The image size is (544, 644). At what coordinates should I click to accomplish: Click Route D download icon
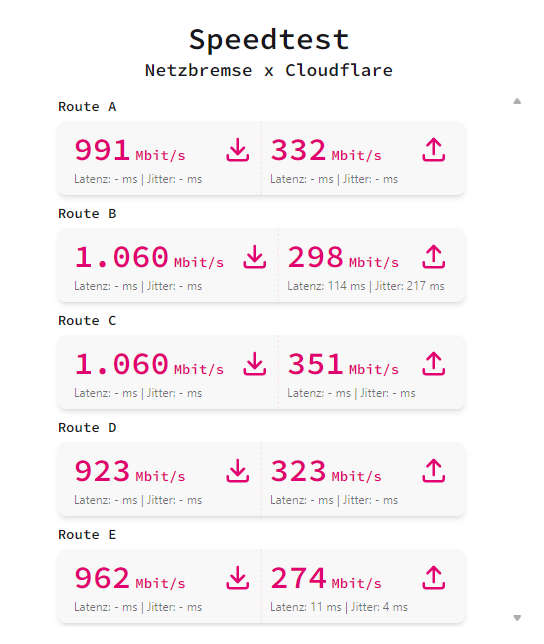pos(238,471)
